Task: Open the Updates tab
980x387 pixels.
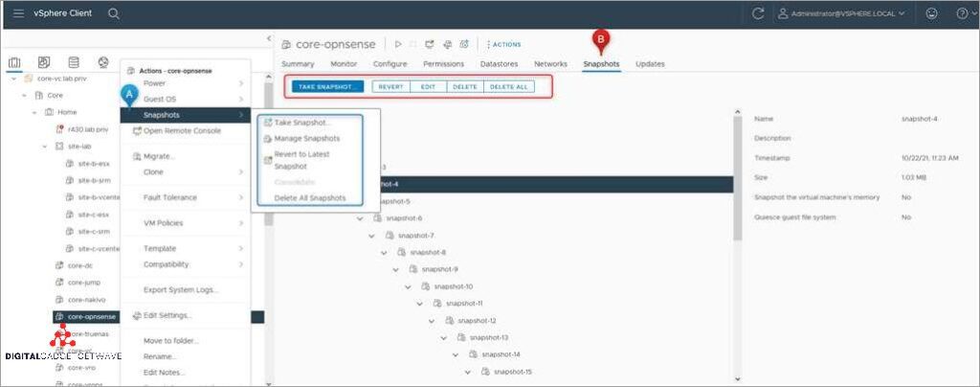Action: click(x=650, y=64)
